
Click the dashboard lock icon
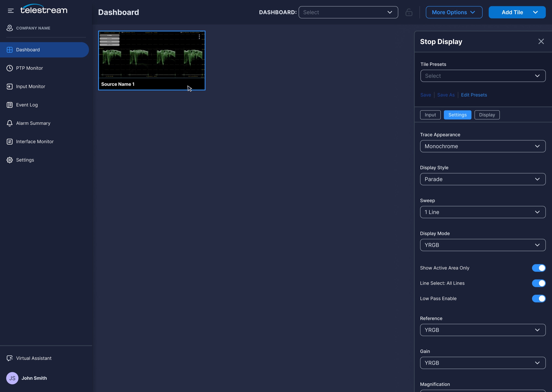[x=409, y=12]
